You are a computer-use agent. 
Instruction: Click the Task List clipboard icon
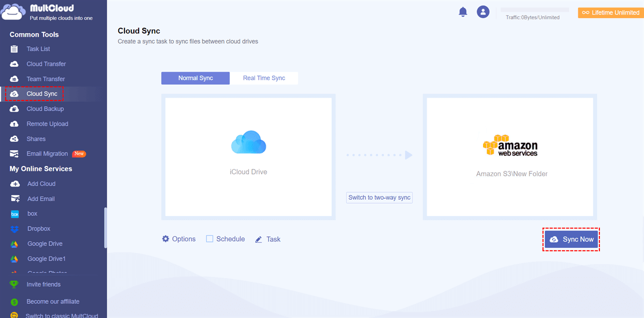[14, 49]
